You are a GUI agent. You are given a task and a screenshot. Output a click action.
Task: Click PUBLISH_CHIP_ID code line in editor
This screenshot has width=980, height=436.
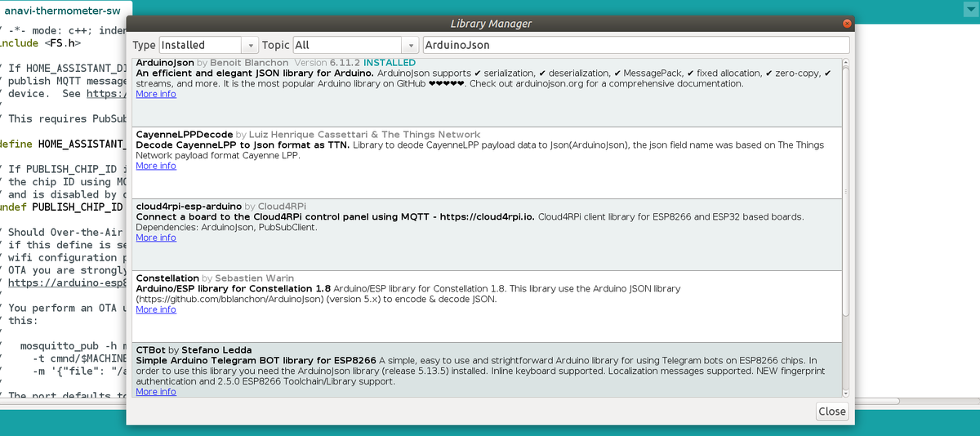(x=63, y=207)
